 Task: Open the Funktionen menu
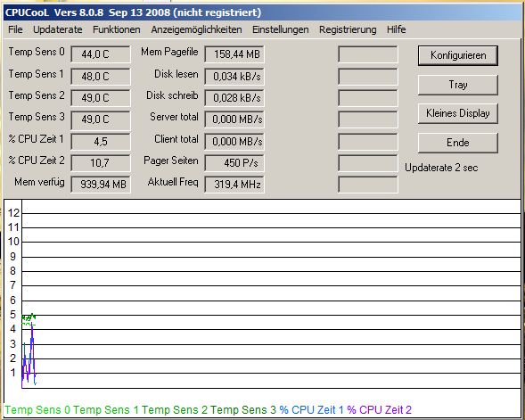pyautogui.click(x=117, y=29)
